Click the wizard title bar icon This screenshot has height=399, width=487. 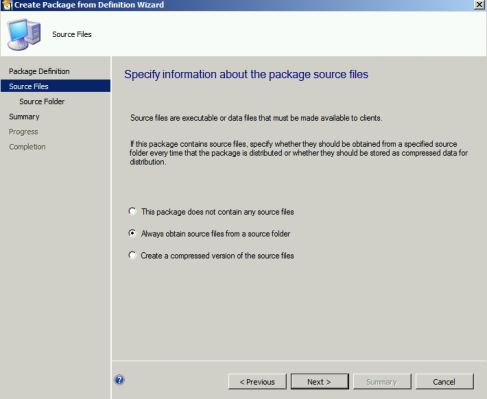pos(7,5)
